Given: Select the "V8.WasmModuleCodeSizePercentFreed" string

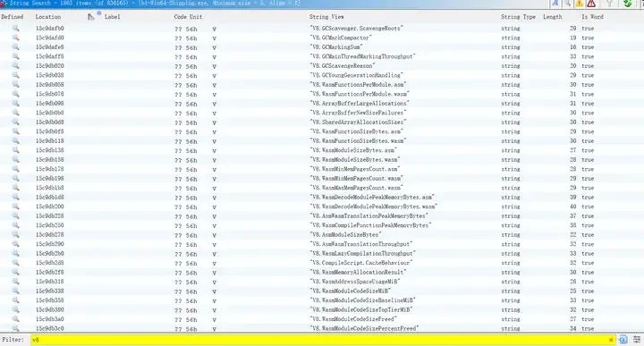Looking at the screenshot, I should coord(364,328).
